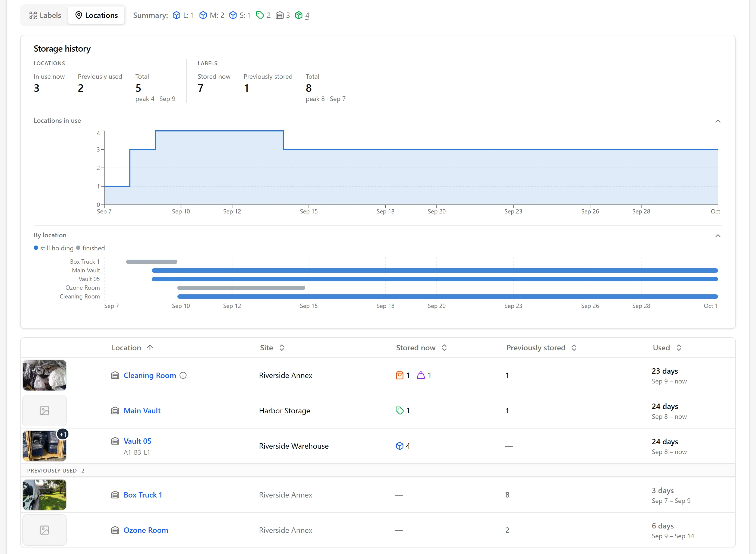The image size is (756, 554).
Task: Click the Main Vault placeholder image
Action: tap(45, 410)
